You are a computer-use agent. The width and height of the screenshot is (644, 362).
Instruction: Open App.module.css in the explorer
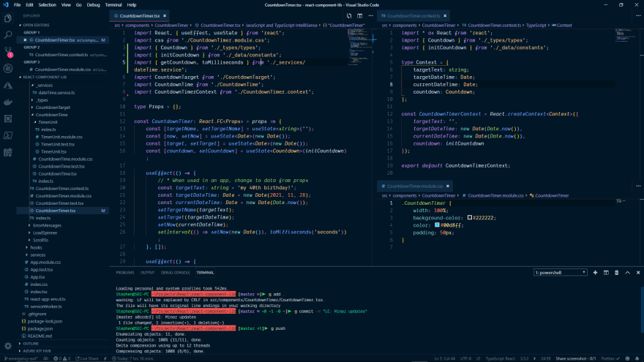point(45,263)
